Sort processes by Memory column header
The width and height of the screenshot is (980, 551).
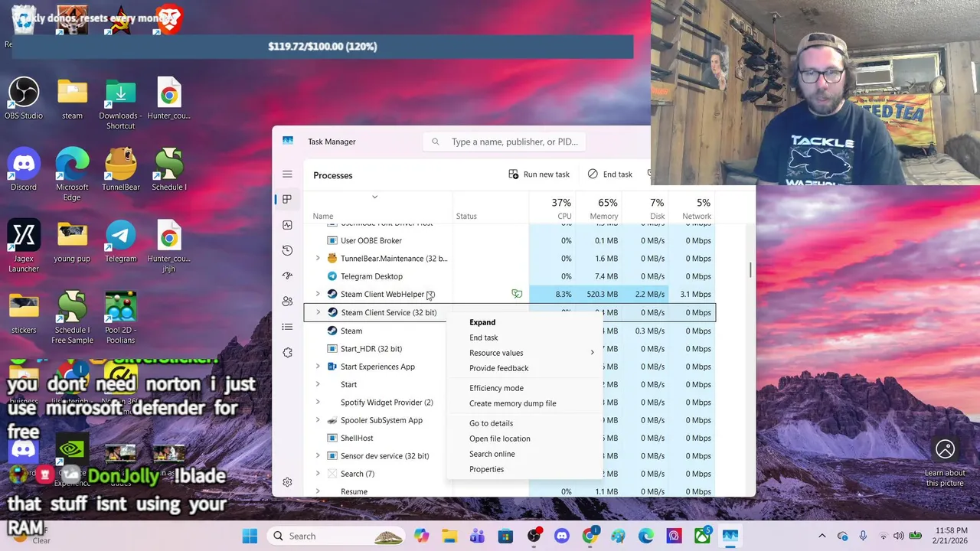coord(599,208)
